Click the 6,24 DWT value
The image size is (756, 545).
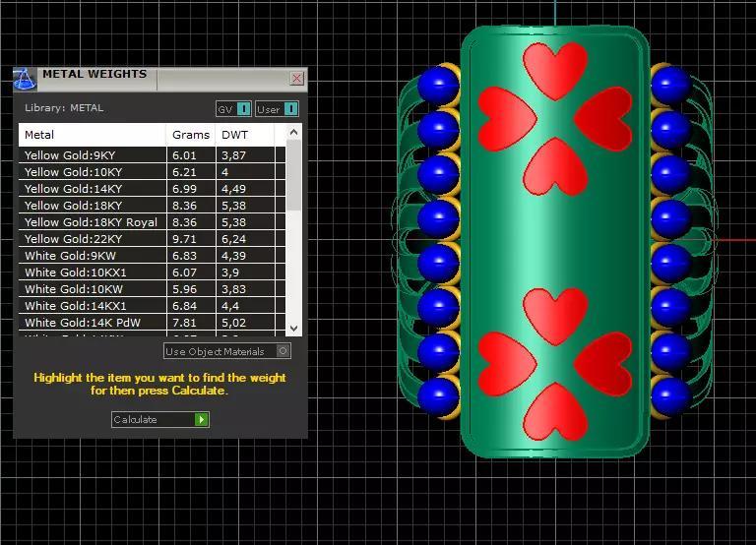234,239
